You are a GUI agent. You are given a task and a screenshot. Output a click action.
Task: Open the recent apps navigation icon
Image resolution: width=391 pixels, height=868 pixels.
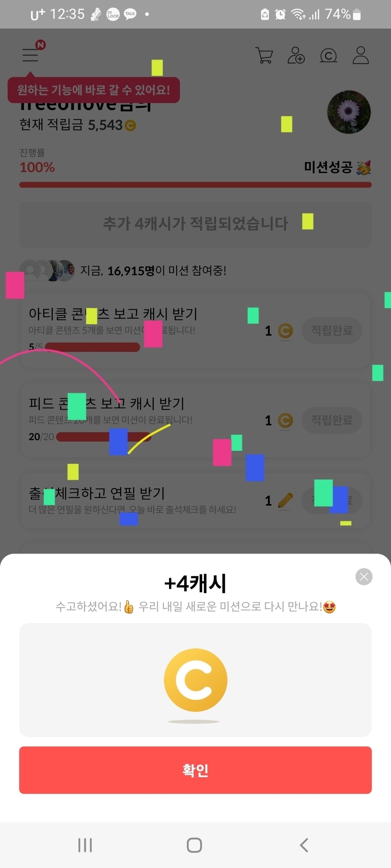coord(85,845)
